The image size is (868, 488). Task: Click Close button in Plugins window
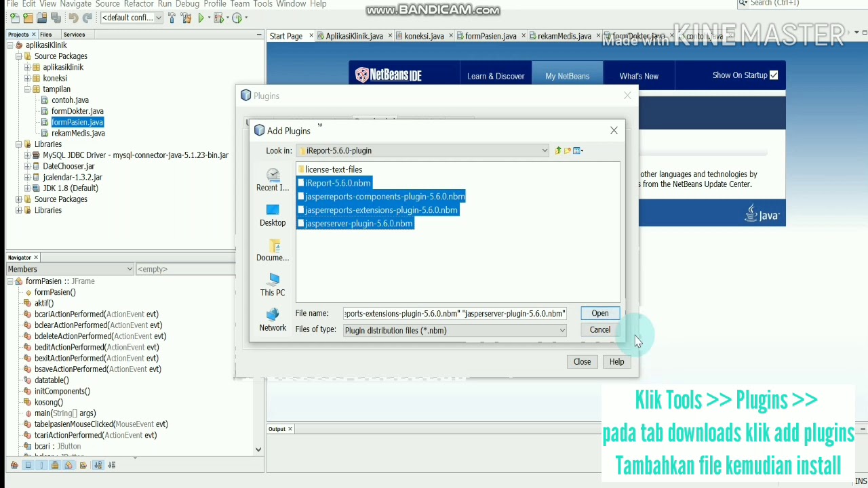(582, 361)
